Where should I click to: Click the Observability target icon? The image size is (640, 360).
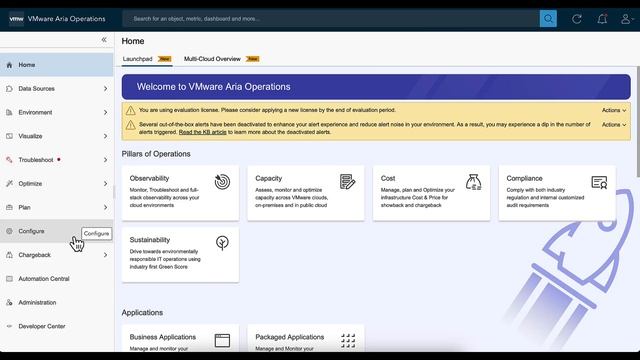tap(222, 182)
